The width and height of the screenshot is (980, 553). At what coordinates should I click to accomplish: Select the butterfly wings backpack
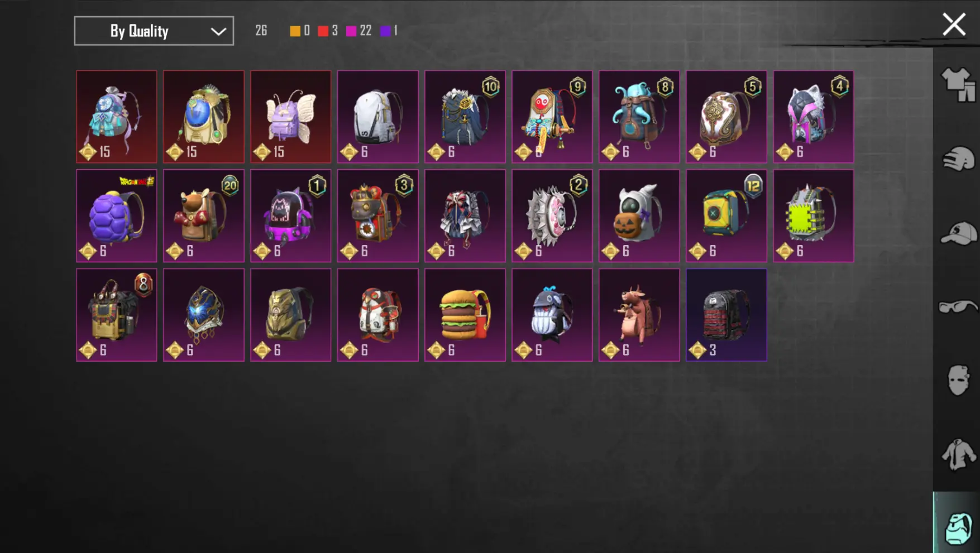pyautogui.click(x=291, y=117)
